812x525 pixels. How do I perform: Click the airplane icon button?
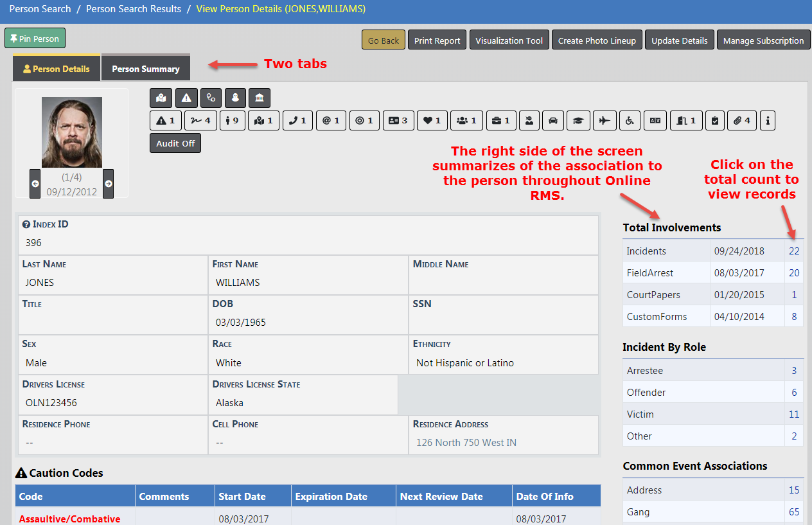tap(604, 120)
